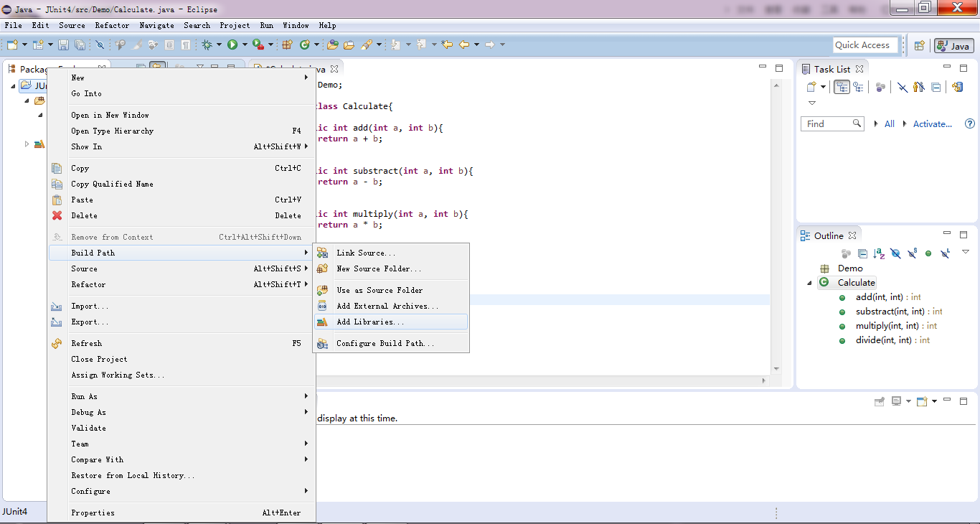Viewport: 980px width, 524px height.
Task: Toggle alphabetical Sort in Outline panel
Action: tap(879, 253)
